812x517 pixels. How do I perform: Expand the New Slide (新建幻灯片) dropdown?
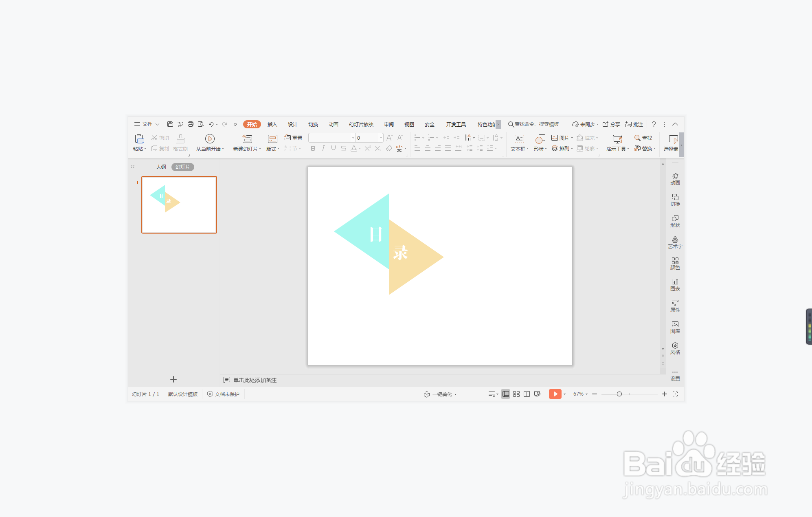tap(260, 149)
